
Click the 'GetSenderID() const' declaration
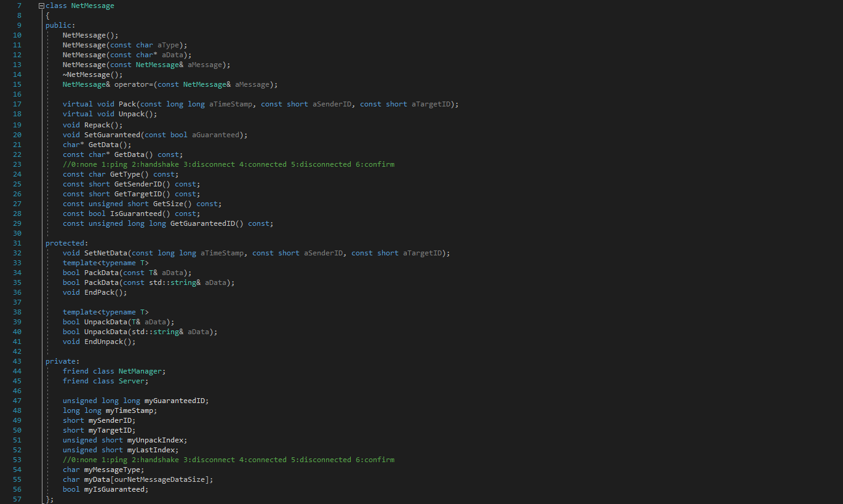(x=132, y=184)
